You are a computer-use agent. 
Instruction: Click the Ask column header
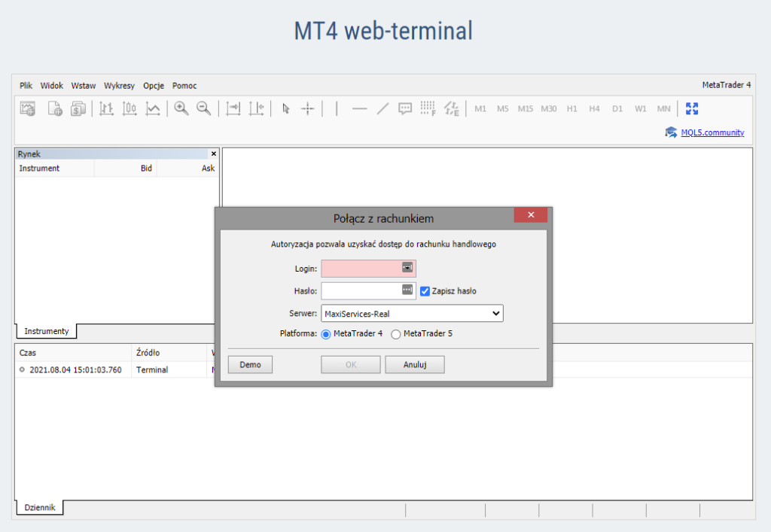point(187,168)
